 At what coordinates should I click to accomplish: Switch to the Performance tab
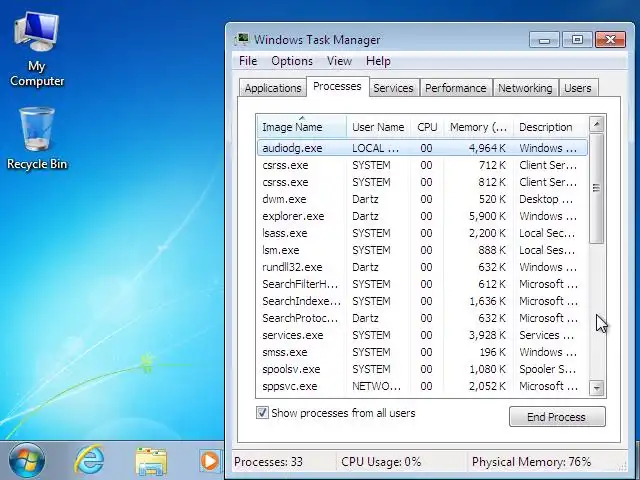pyautogui.click(x=456, y=88)
